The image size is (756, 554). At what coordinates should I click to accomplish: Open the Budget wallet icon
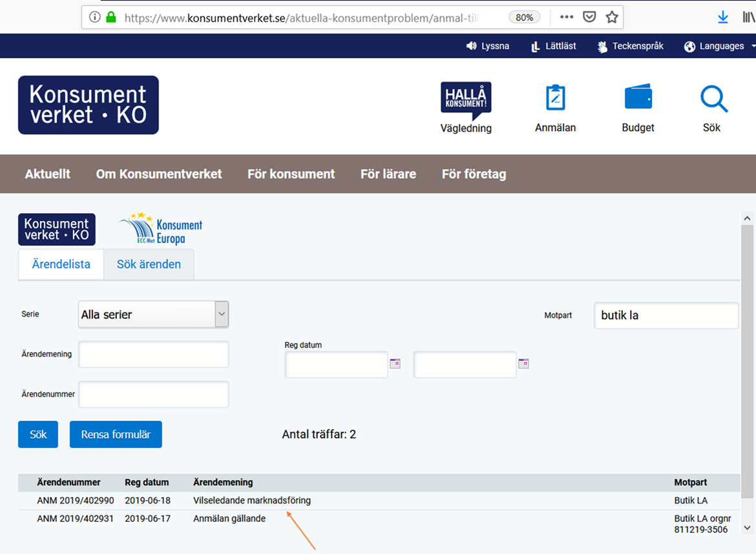[x=638, y=108]
